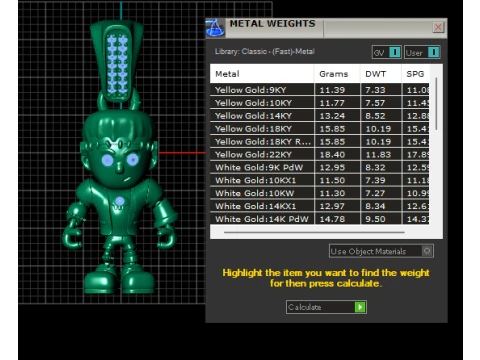Click the 11.39 grams value
This screenshot has width=480, height=360.
tap(332, 90)
